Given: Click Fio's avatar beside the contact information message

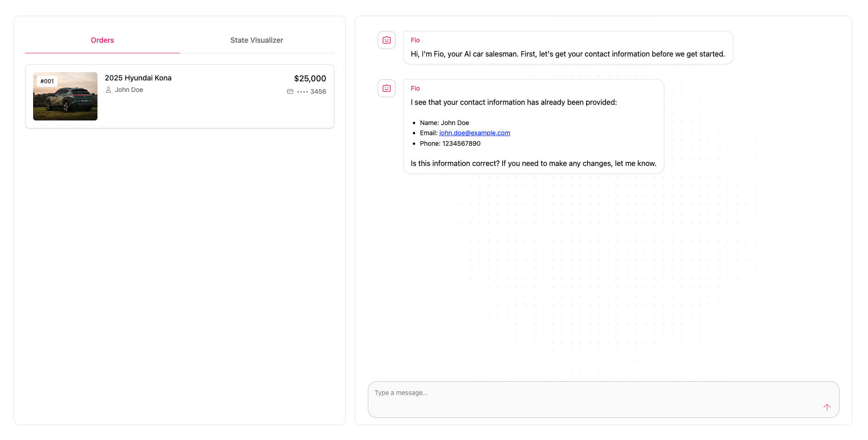Looking at the screenshot, I should [387, 88].
